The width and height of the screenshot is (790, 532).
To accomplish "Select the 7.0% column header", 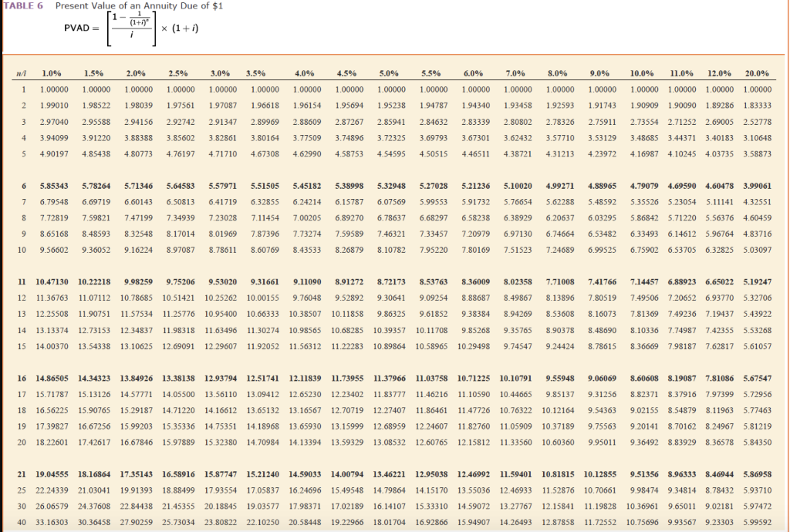I will [x=515, y=73].
